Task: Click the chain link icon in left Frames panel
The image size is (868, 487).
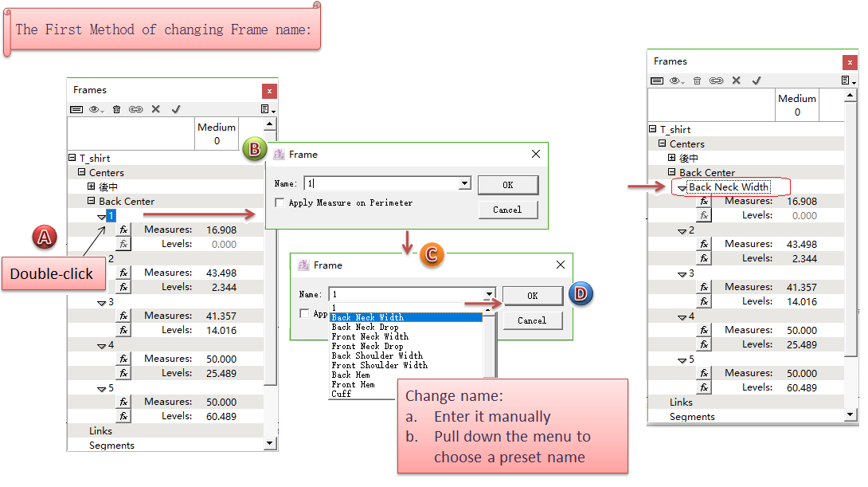Action: [x=135, y=109]
